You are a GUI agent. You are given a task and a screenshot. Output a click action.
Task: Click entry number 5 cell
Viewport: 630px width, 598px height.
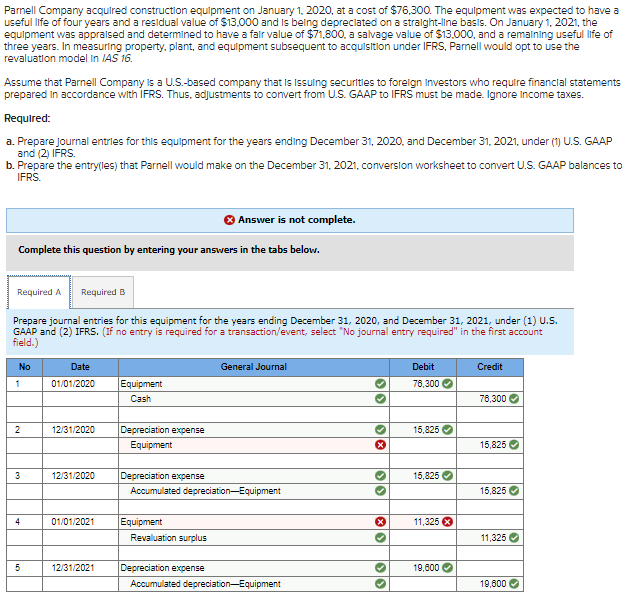pos(25,568)
